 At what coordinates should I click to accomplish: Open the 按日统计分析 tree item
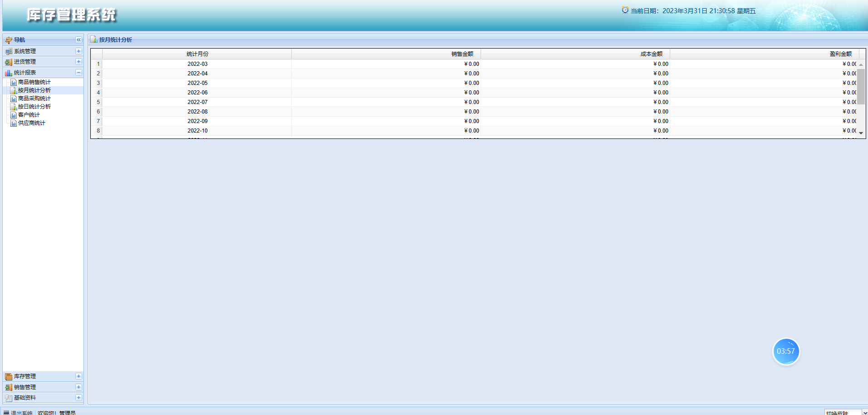(34, 107)
